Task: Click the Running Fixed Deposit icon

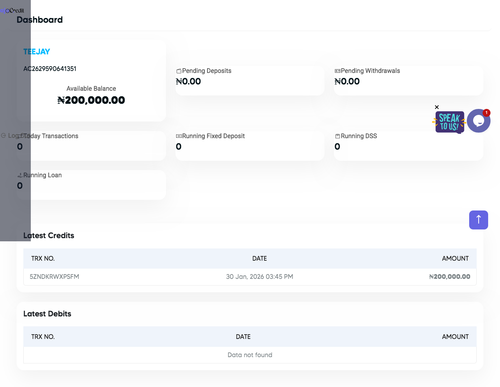Action: pos(179,136)
